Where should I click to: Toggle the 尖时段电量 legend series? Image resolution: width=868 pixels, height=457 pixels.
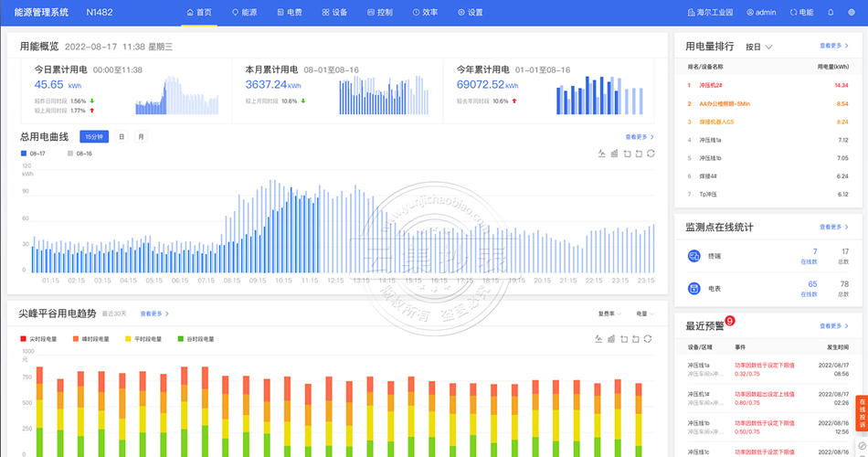38,339
